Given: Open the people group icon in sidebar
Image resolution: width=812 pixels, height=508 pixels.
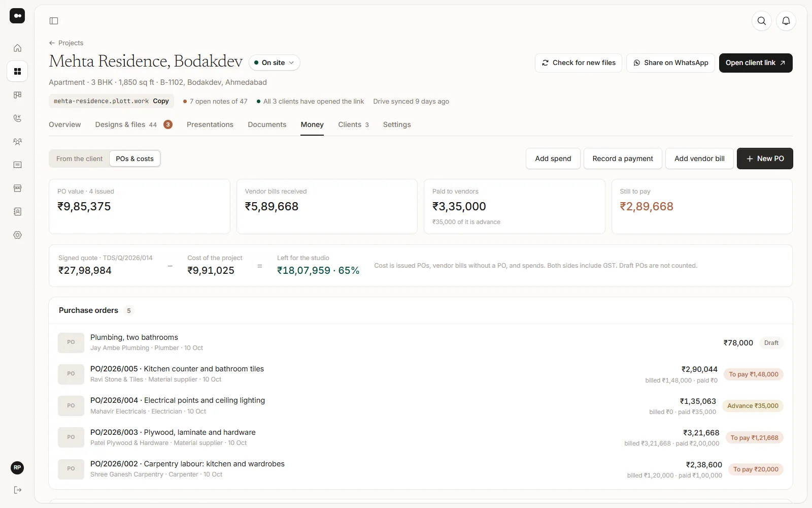Looking at the screenshot, I should pyautogui.click(x=17, y=142).
